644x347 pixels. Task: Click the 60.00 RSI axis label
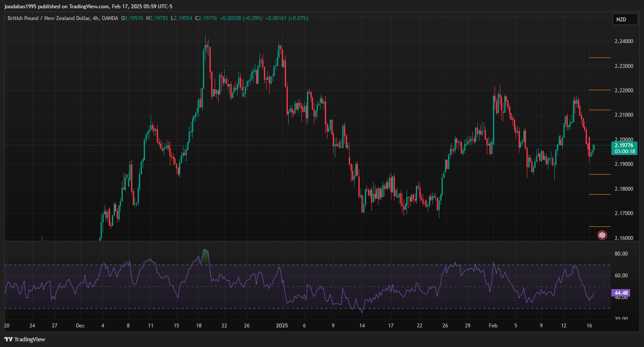click(620, 276)
